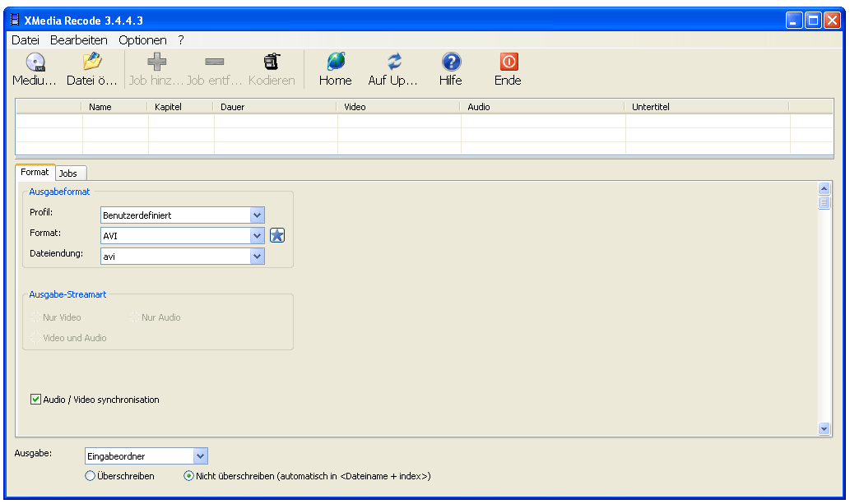Click the Video column header
The height and width of the screenshot is (504, 850).
pos(398,107)
